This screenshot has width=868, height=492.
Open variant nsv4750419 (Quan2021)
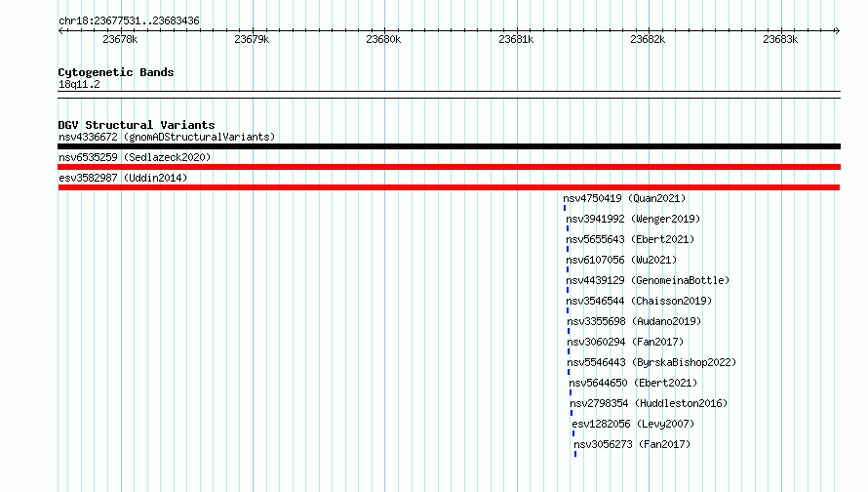point(624,198)
